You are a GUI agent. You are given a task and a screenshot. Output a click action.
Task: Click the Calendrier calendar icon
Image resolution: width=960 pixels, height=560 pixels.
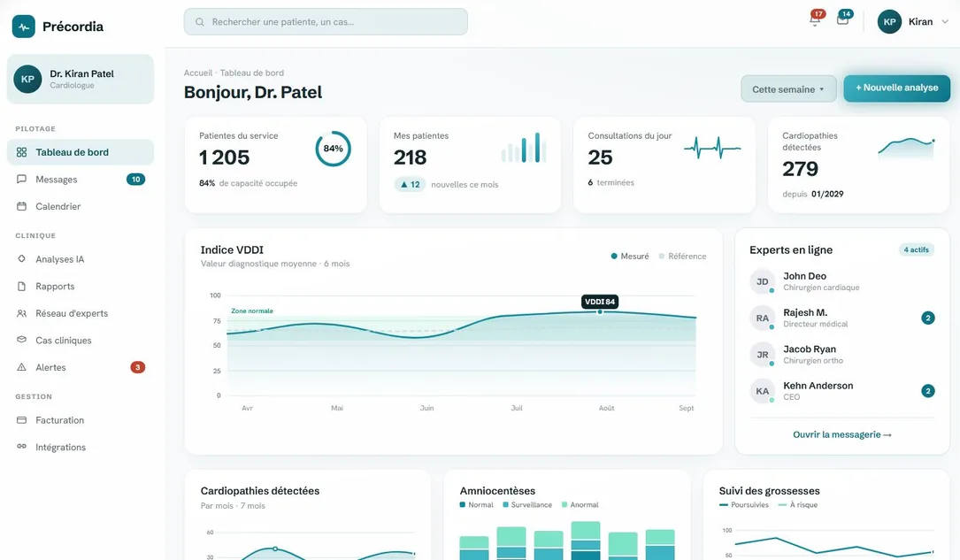pos(21,206)
